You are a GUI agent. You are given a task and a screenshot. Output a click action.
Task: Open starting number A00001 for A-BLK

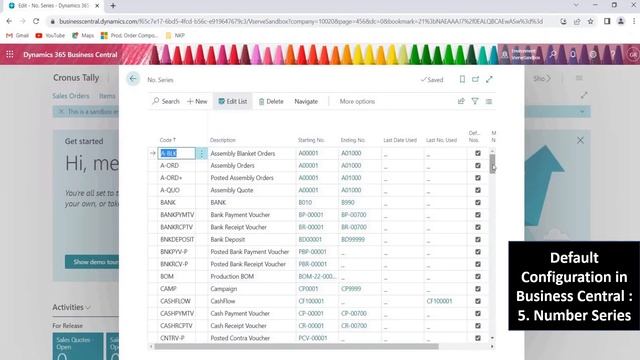(308, 153)
